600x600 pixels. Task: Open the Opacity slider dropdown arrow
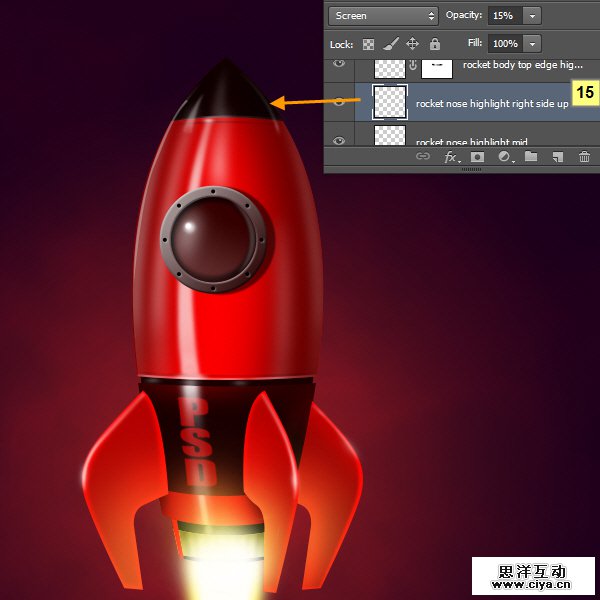(x=532, y=16)
